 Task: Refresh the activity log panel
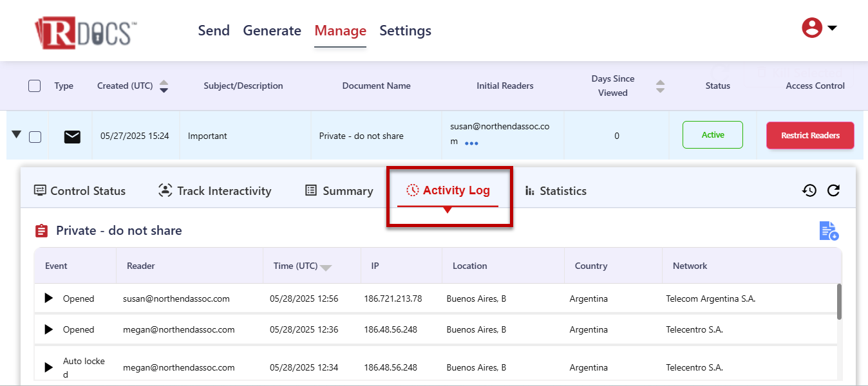[x=833, y=190]
